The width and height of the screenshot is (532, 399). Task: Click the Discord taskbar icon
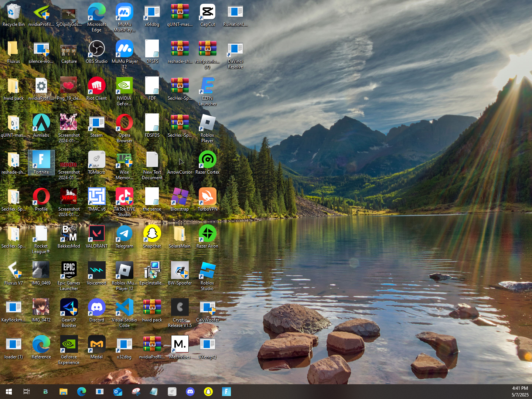click(190, 392)
